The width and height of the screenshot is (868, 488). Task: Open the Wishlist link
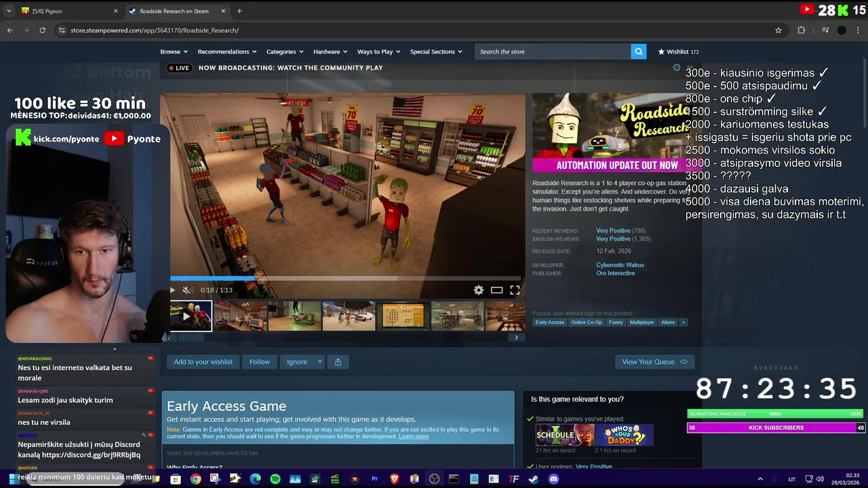(x=678, y=52)
